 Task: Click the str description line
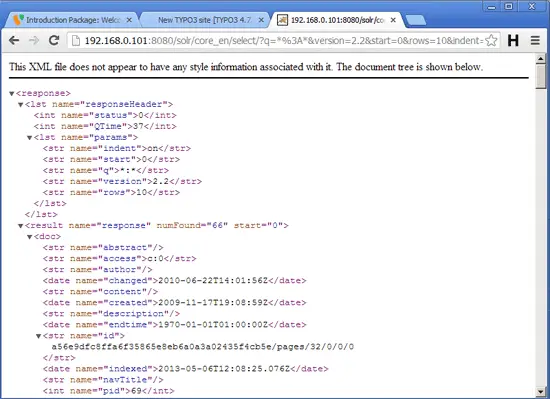pyautogui.click(x=112, y=314)
